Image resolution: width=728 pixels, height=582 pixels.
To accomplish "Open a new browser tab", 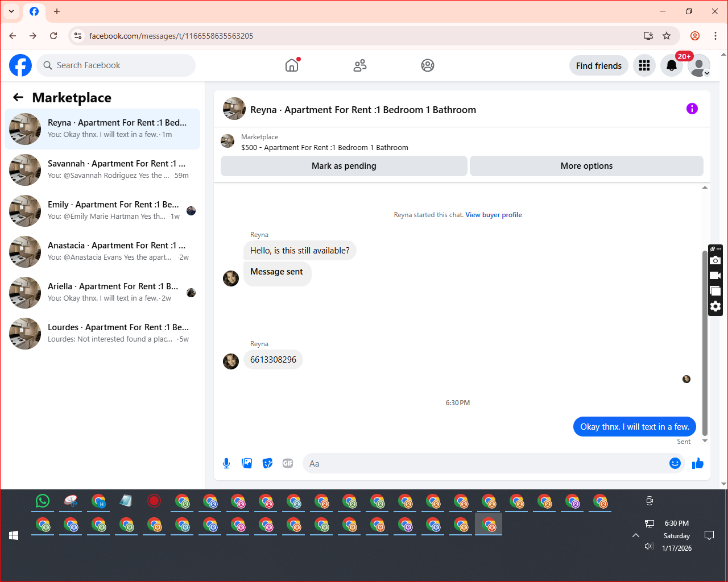I will pos(57,11).
